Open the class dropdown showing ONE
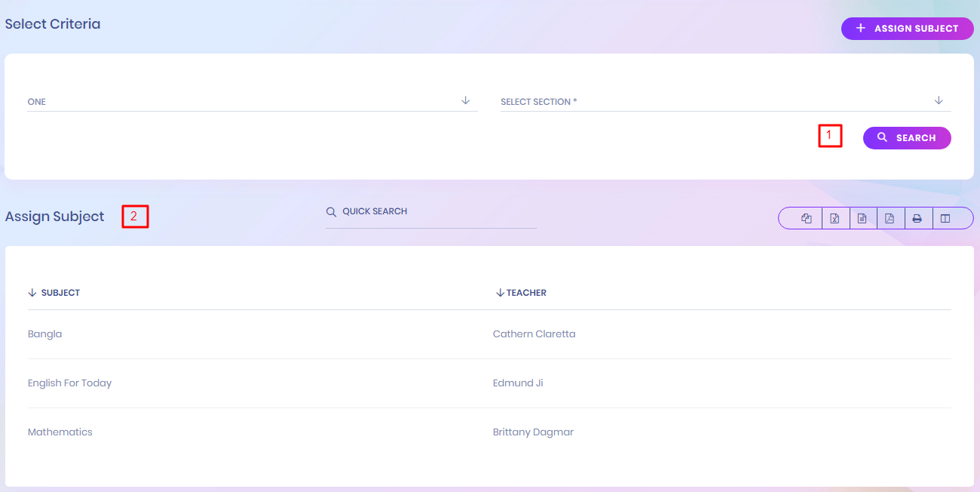Screen dimensions: 980x492 (252, 101)
